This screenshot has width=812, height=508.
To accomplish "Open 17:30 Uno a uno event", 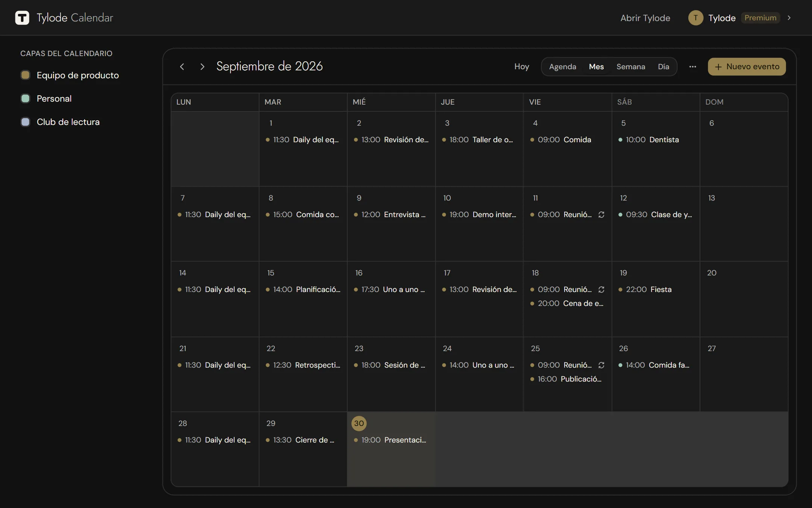I will pyautogui.click(x=391, y=289).
